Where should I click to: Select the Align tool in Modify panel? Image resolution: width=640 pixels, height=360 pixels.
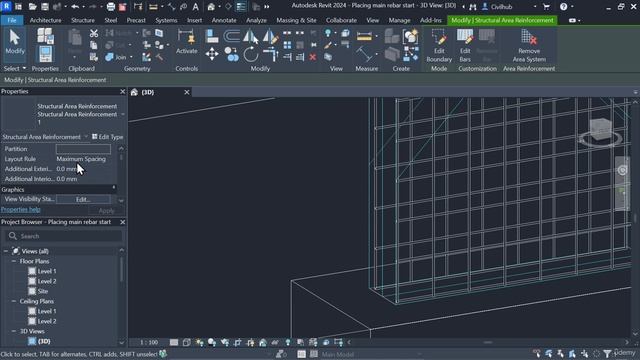click(x=212, y=36)
